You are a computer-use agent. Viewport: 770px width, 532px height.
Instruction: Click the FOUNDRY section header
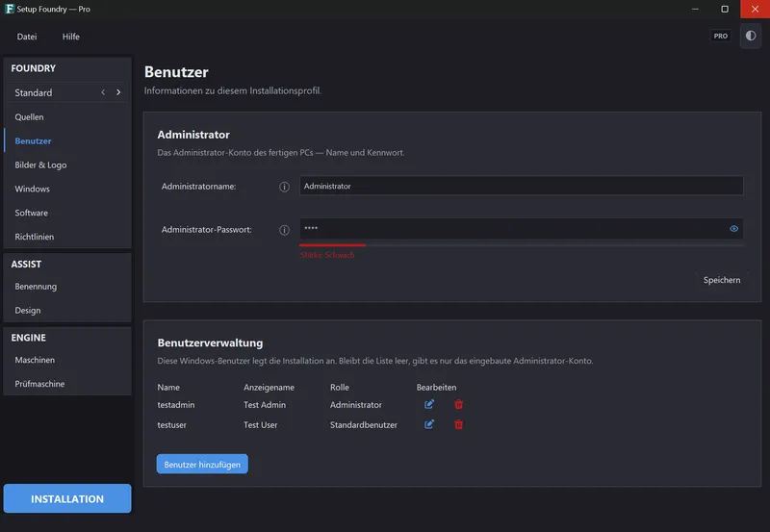tap(34, 68)
